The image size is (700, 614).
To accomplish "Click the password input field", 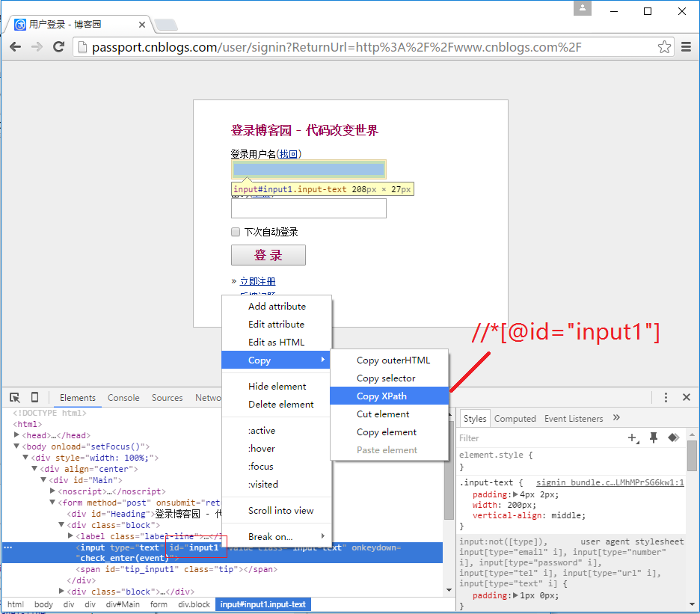I will (308, 208).
